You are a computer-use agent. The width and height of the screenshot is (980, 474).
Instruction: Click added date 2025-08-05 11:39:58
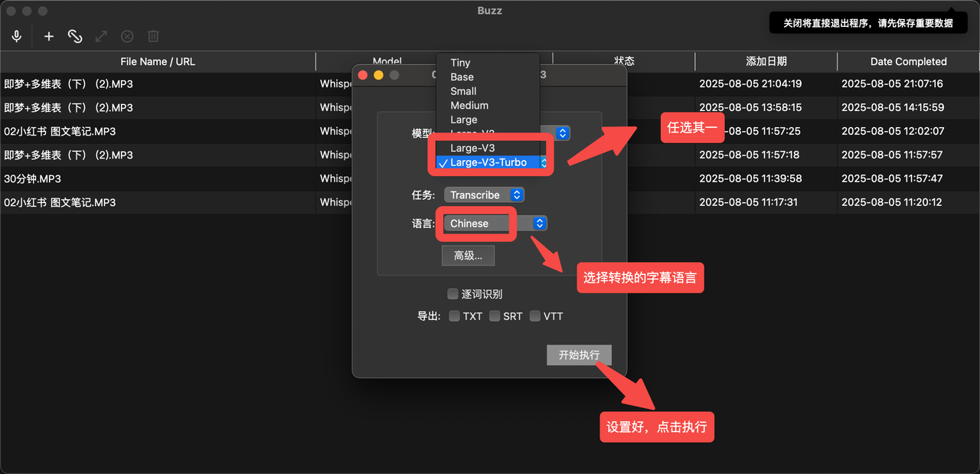(750, 178)
